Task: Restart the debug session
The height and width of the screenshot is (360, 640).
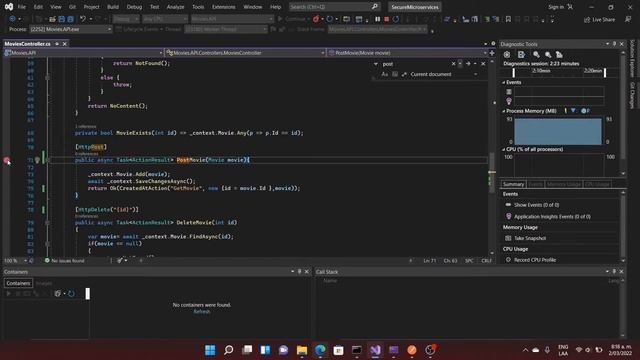Action: 396,19
